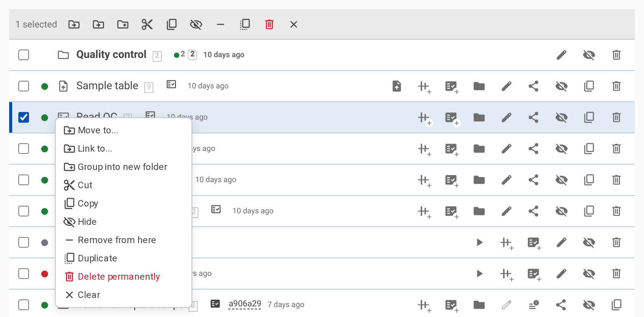Click the red status dot in the list
This screenshot has width=644, height=317.
[45, 274]
